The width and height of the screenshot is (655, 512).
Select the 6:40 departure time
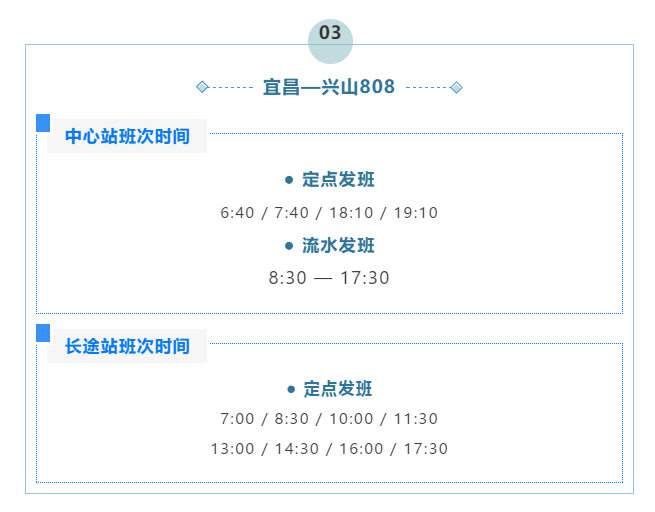pos(239,213)
